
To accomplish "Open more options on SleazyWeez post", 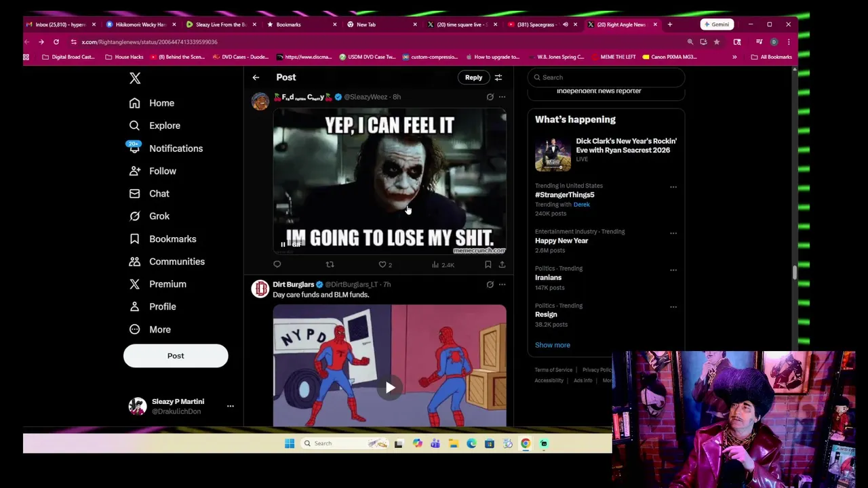I will (502, 97).
